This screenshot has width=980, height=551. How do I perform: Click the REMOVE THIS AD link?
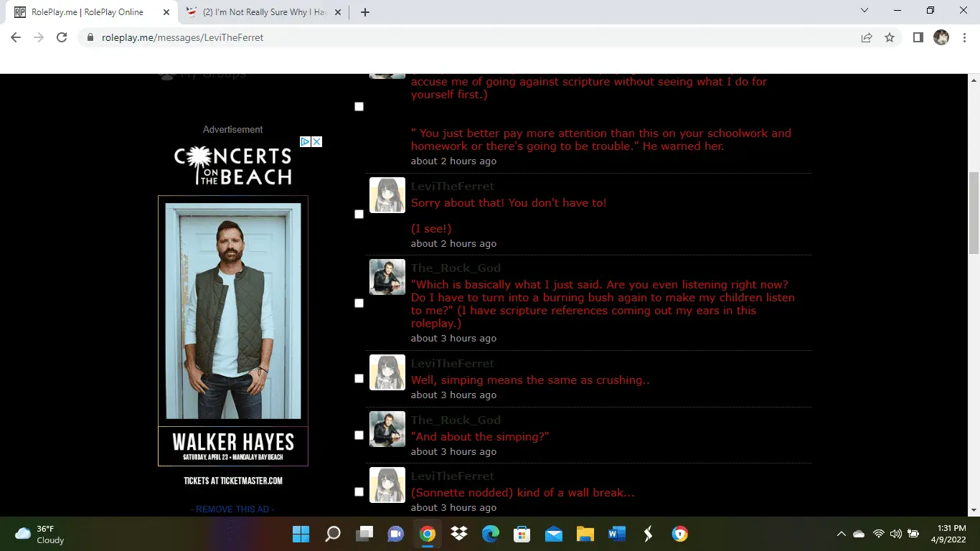(x=232, y=509)
